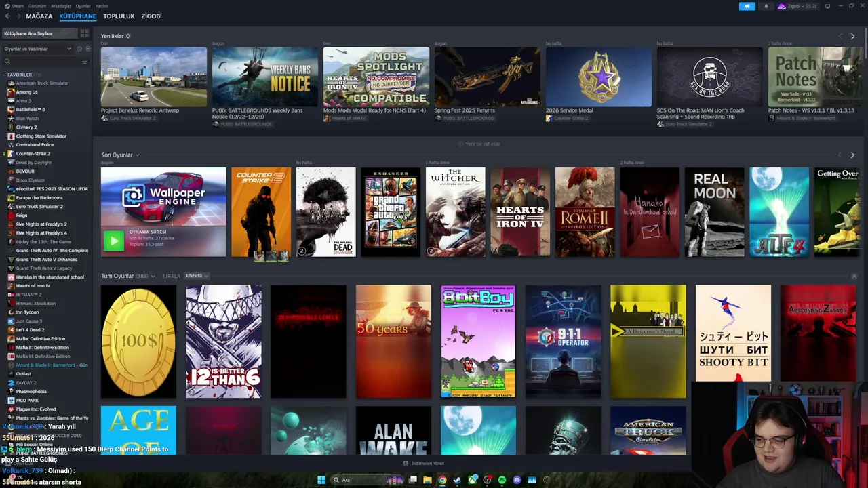Expand the Son Oyunlar shelf dropdown
The height and width of the screenshot is (488, 868).
tap(137, 155)
